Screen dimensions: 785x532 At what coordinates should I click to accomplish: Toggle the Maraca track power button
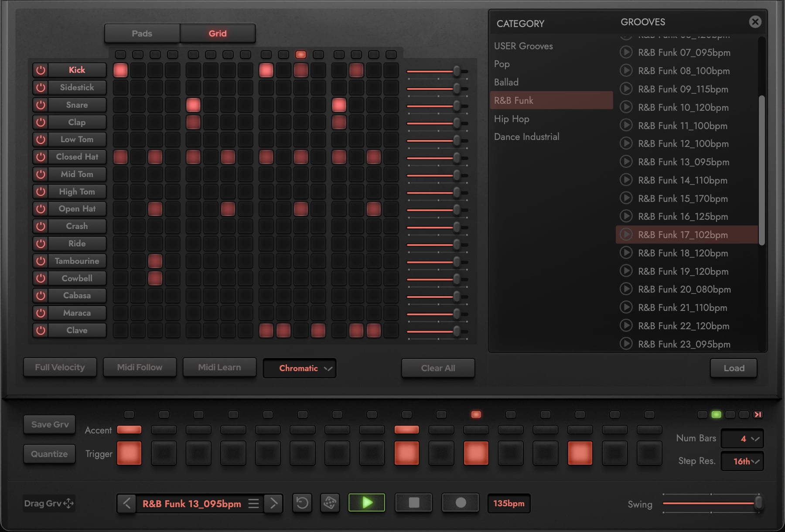(x=41, y=313)
